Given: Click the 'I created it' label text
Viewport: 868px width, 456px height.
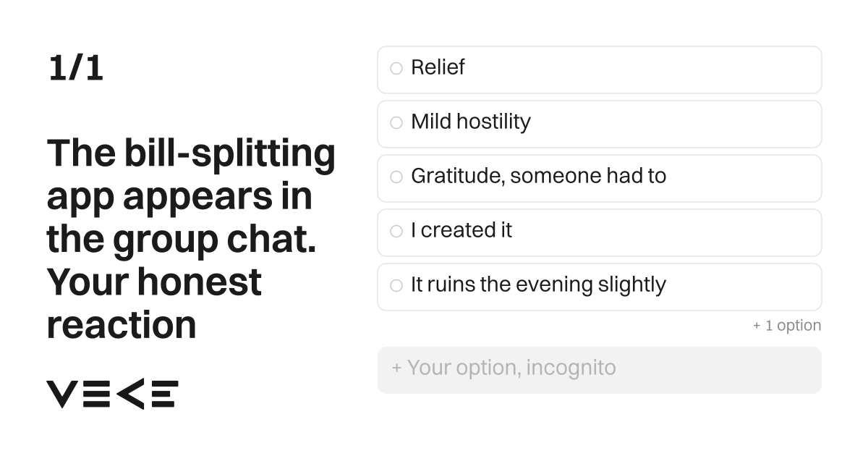Looking at the screenshot, I should [461, 230].
